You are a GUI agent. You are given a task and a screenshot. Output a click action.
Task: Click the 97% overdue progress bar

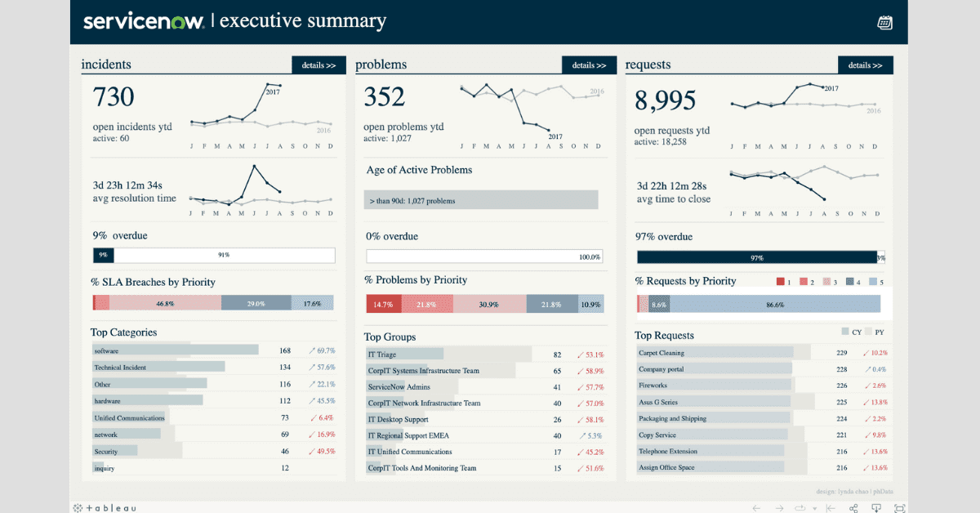pyautogui.click(x=758, y=256)
